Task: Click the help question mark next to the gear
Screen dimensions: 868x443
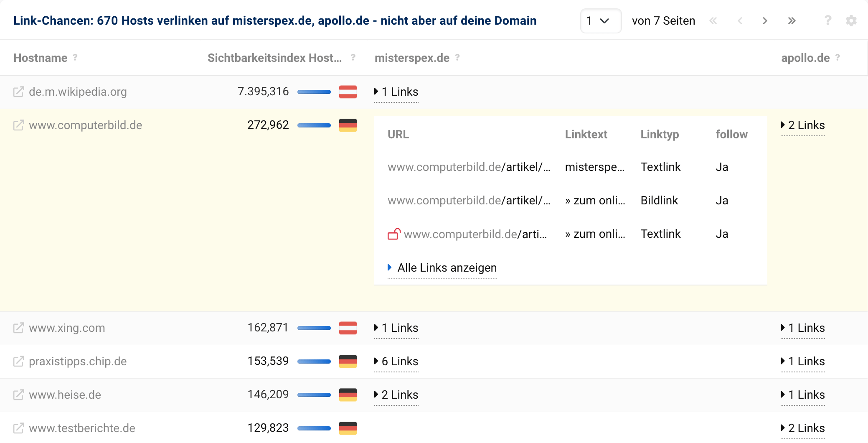Action: click(x=827, y=20)
